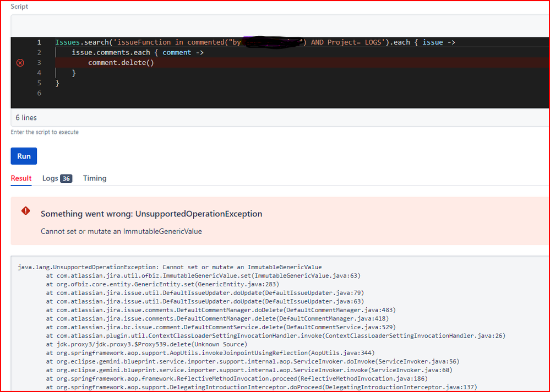
Task: Click the DefaultCommentManager.java:418 stack trace line
Action: pyautogui.click(x=217, y=319)
